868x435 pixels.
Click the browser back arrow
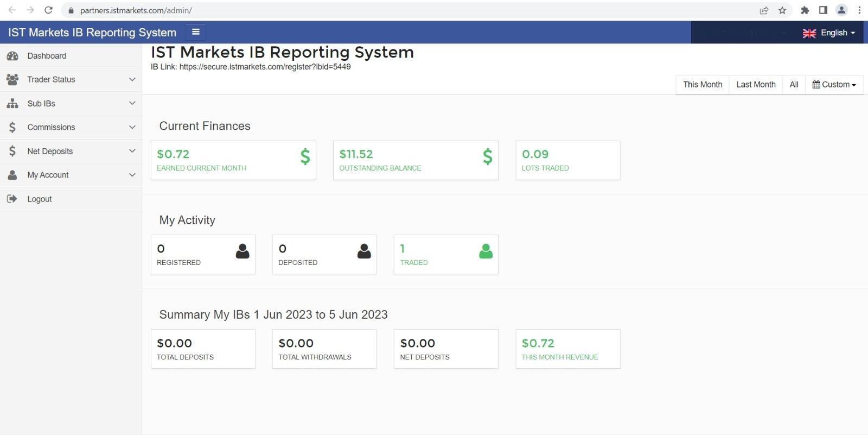(x=12, y=10)
